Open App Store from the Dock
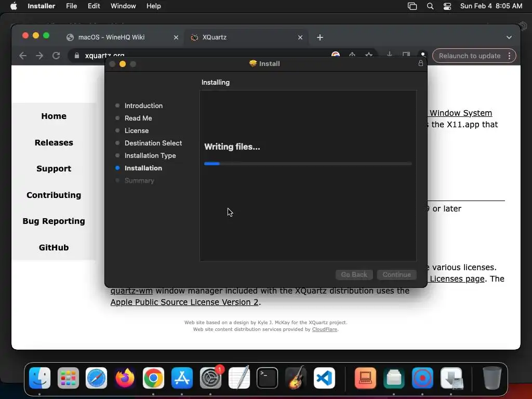 tap(182, 378)
